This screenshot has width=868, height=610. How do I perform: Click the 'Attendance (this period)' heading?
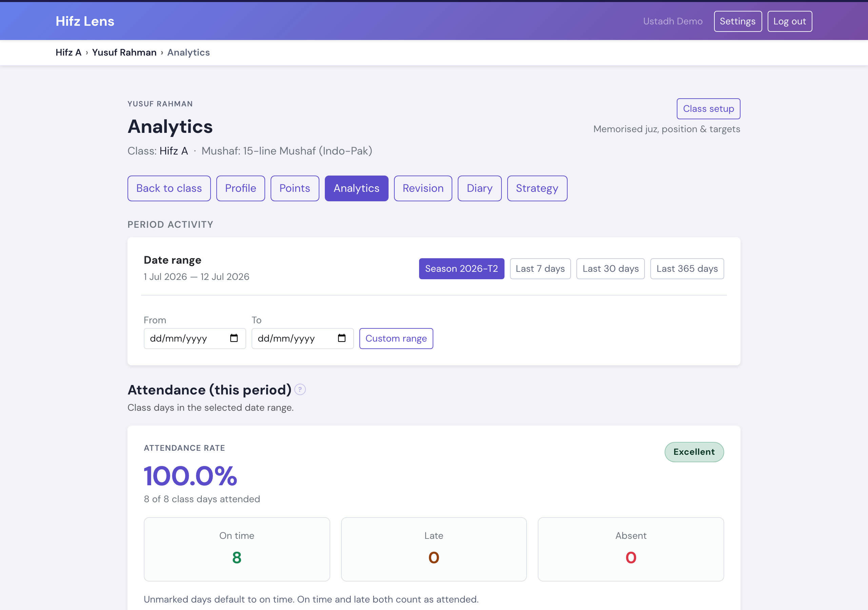pos(210,390)
